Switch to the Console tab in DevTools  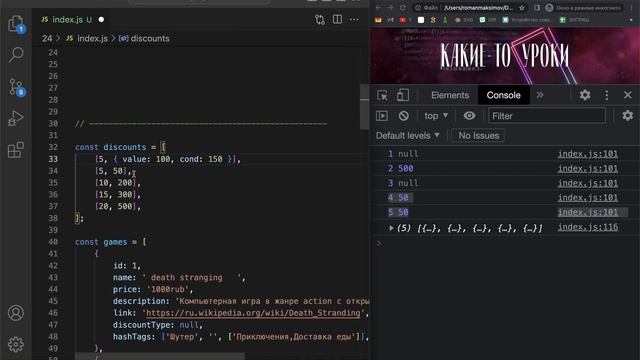point(503,95)
